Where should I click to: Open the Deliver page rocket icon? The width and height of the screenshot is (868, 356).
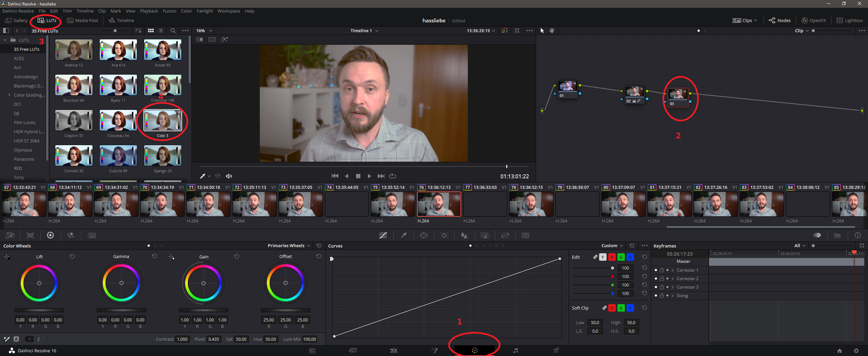click(x=556, y=350)
